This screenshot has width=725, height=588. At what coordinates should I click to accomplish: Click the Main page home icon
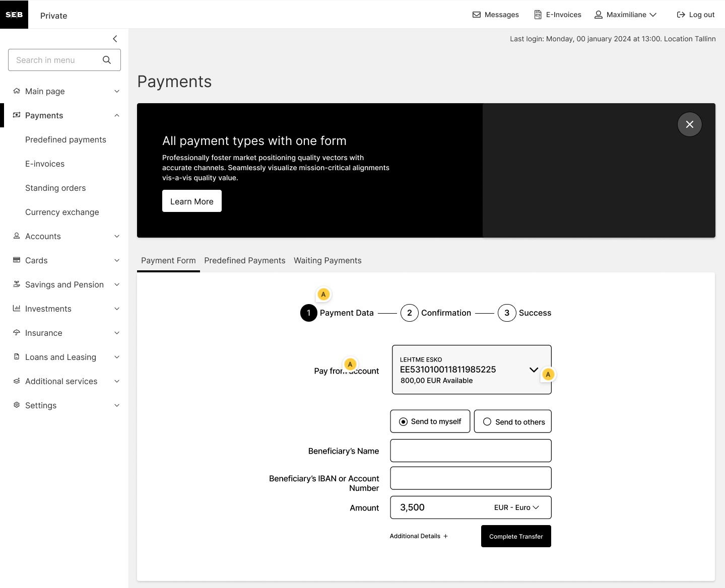click(x=17, y=91)
